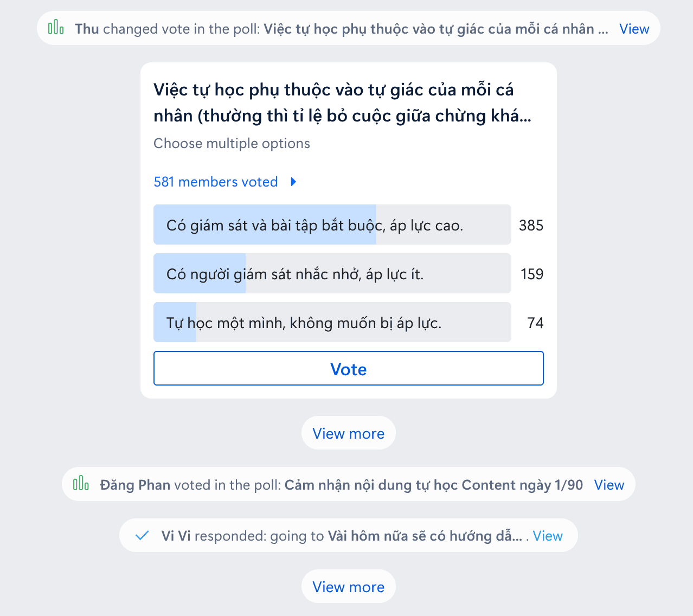693x616 pixels.
Task: Click the poll icon beside Đăng Phan
Action: click(81, 483)
